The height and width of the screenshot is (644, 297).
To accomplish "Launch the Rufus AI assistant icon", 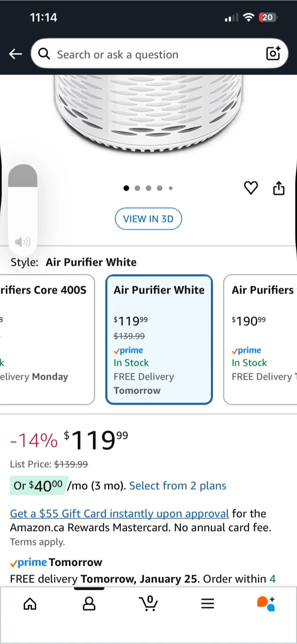I will click(x=266, y=604).
